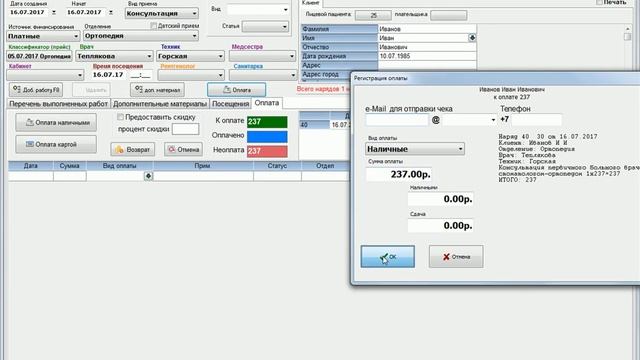Click the Сумма column header
Image resolution: width=640 pixels, height=360 pixels.
[x=69, y=166]
